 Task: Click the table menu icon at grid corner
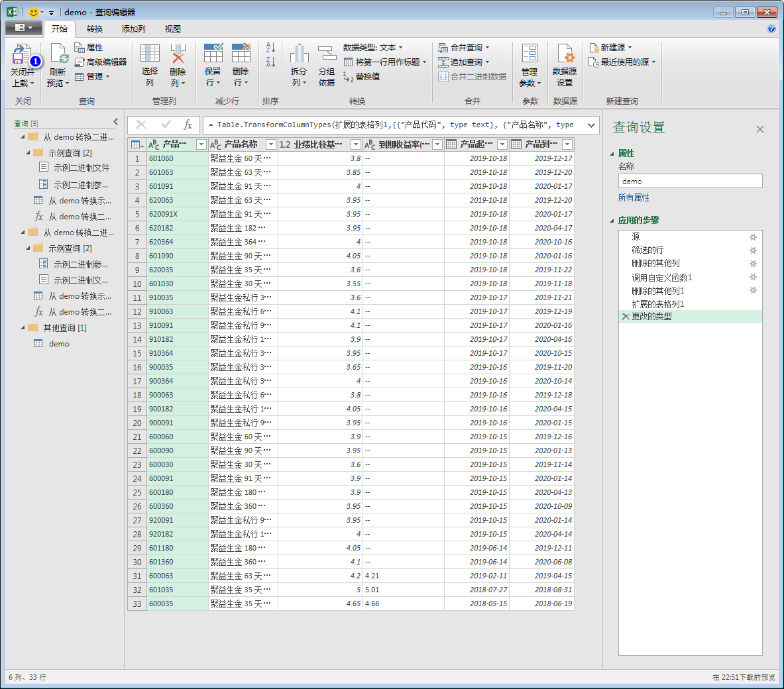point(137,144)
